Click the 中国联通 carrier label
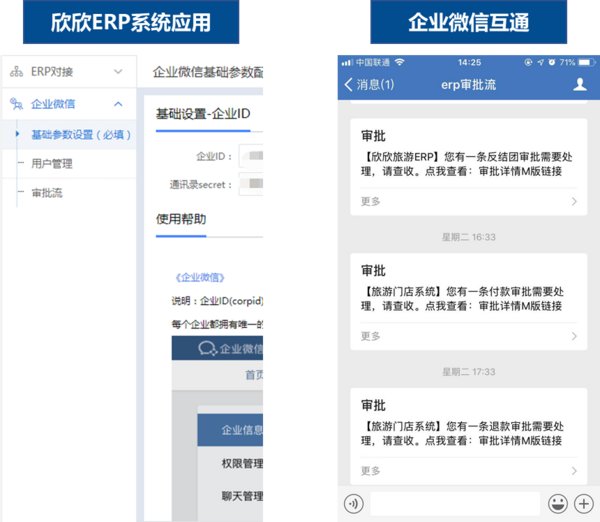The image size is (600, 522). [373, 62]
